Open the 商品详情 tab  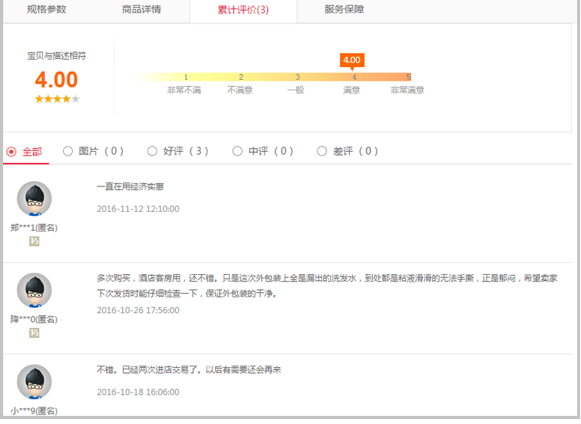click(x=142, y=9)
